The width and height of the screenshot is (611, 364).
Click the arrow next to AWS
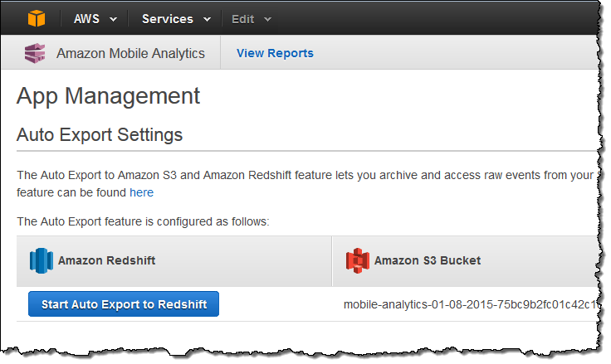pos(113,19)
